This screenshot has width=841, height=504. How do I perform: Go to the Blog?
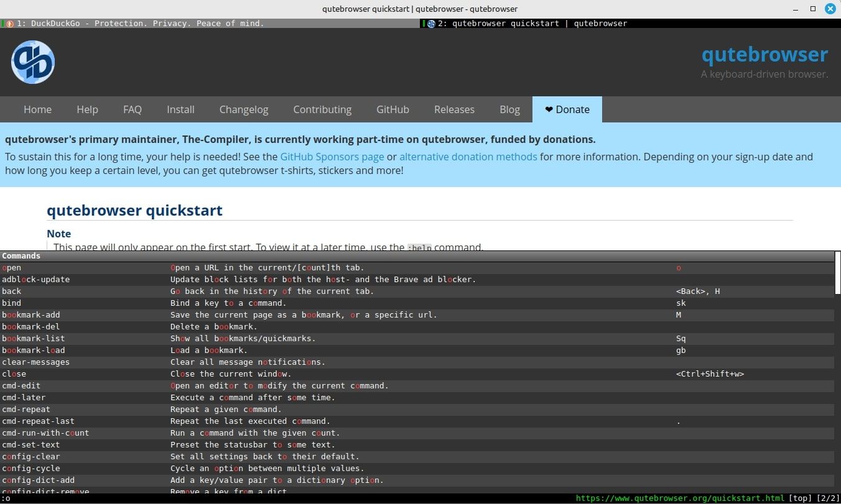509,109
